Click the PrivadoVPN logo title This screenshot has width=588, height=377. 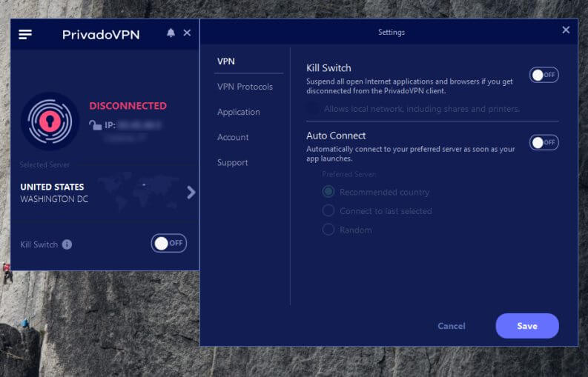coord(101,35)
